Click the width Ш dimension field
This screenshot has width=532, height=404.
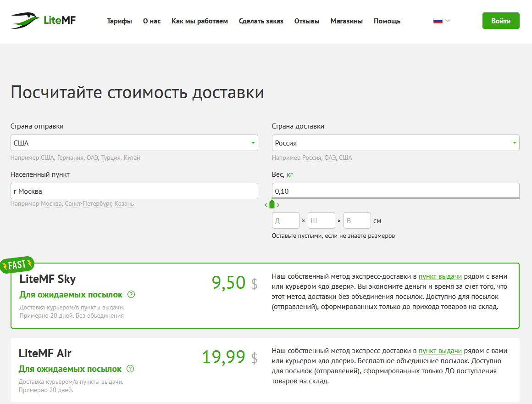pyautogui.click(x=321, y=221)
